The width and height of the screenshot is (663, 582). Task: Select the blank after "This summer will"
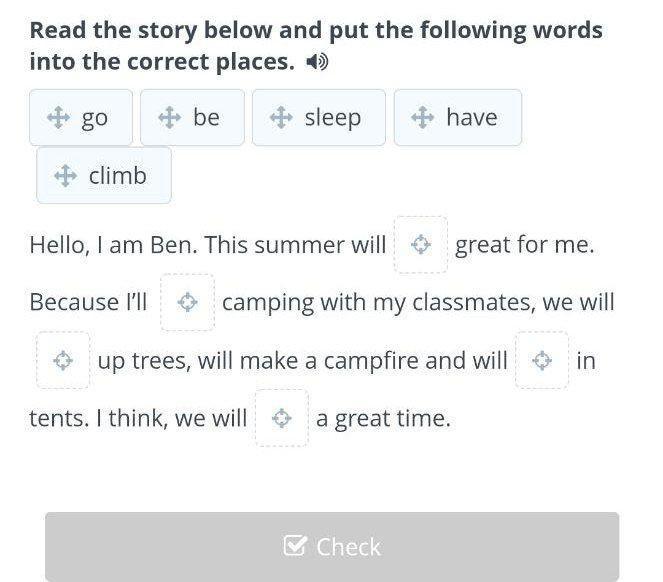(421, 245)
